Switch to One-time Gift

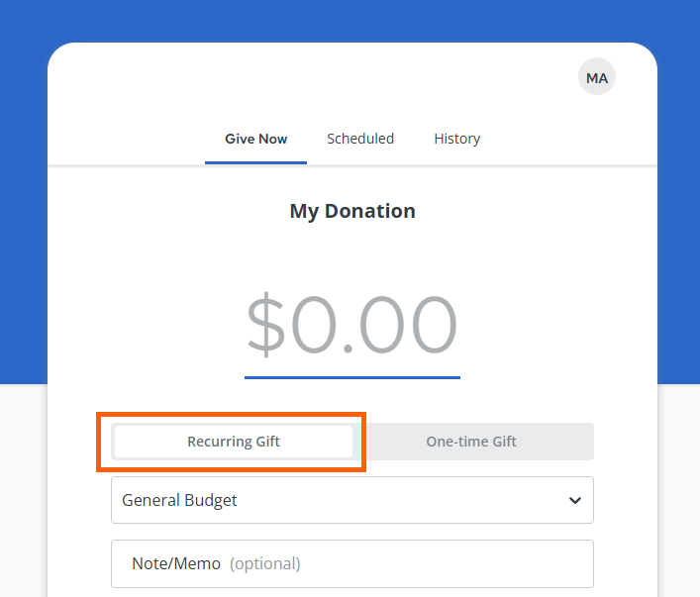(x=471, y=442)
